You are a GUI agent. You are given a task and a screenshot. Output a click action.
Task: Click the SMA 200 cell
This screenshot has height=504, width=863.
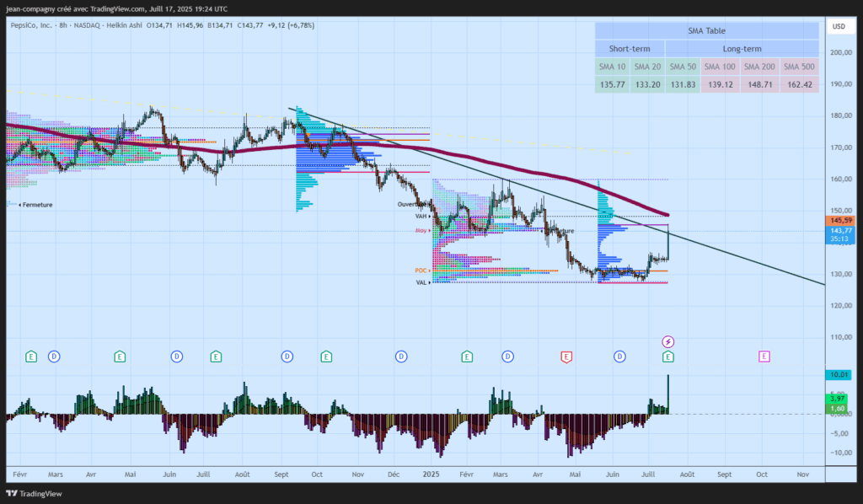coord(759,67)
